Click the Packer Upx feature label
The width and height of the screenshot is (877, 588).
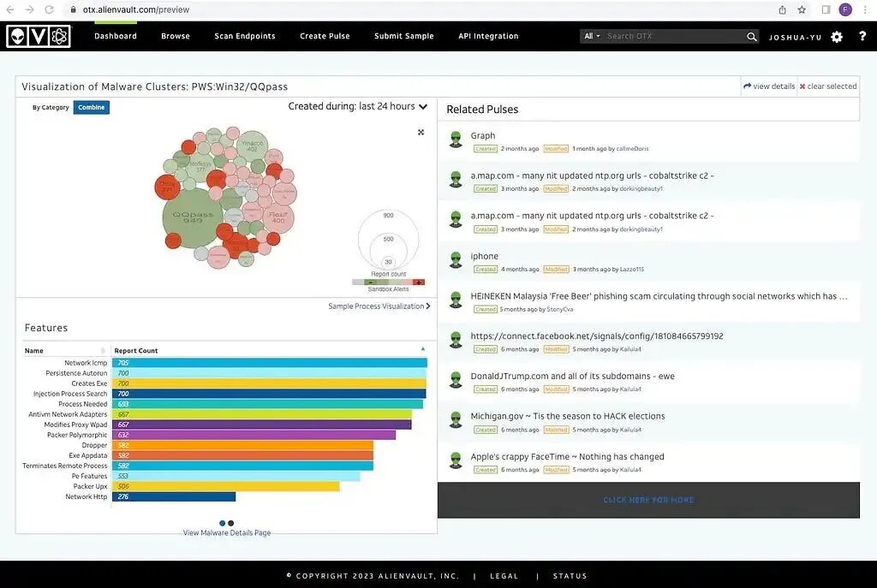[90, 486]
